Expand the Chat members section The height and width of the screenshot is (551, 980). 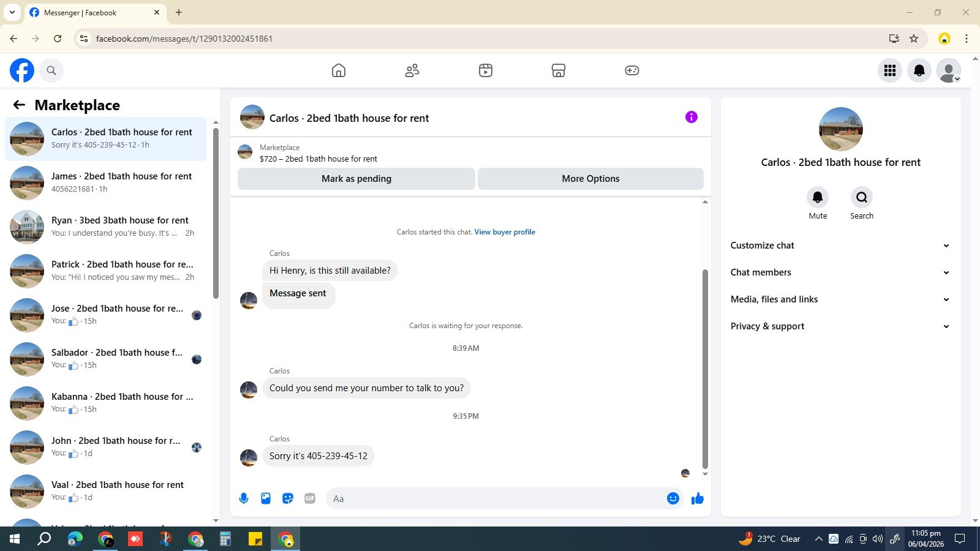[840, 272]
